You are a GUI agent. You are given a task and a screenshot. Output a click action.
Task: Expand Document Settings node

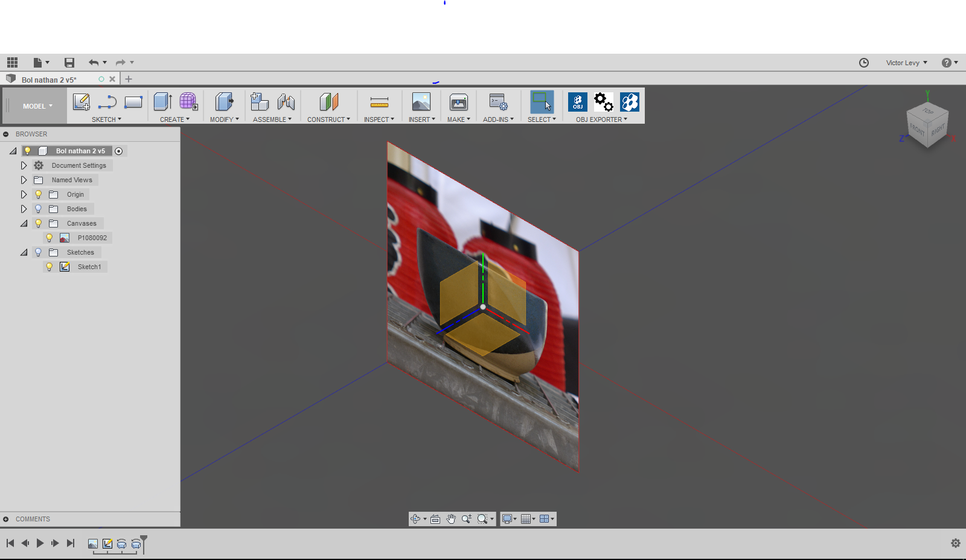click(24, 165)
